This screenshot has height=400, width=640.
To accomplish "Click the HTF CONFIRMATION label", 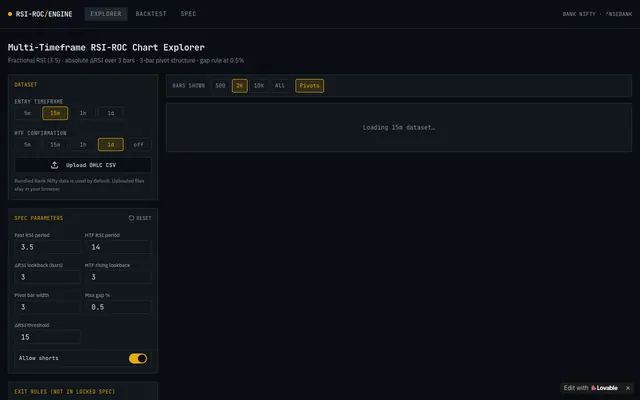I will click(x=40, y=133).
